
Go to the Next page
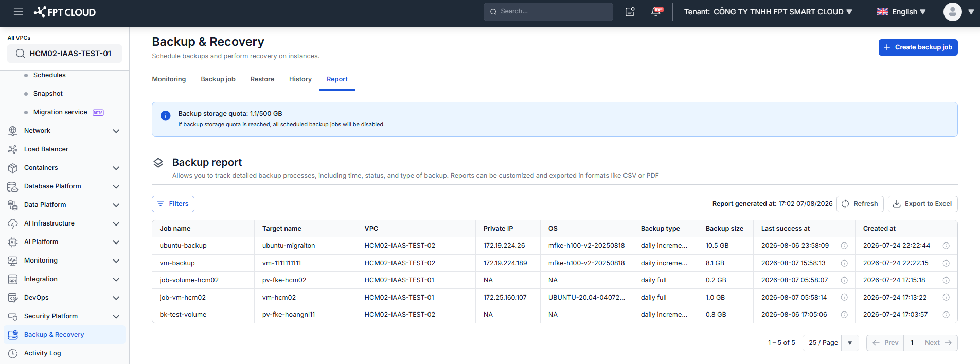pyautogui.click(x=938, y=343)
